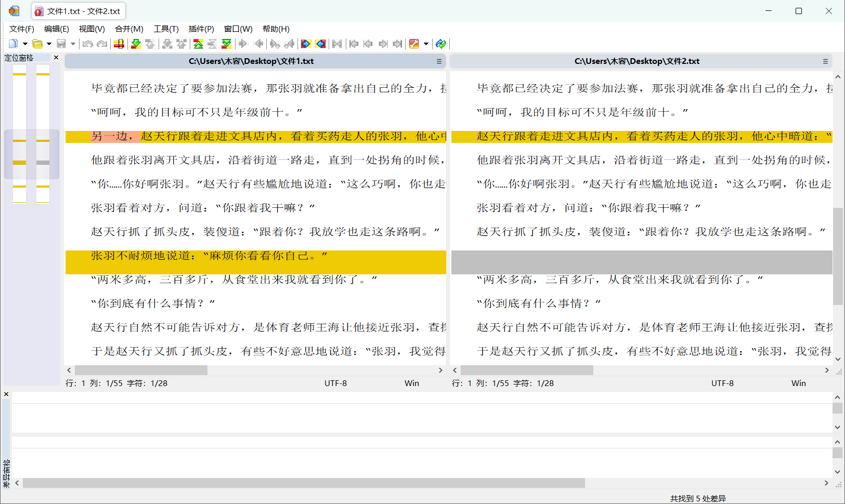
Task: Copy current difference to the left file
Action: coord(321,44)
